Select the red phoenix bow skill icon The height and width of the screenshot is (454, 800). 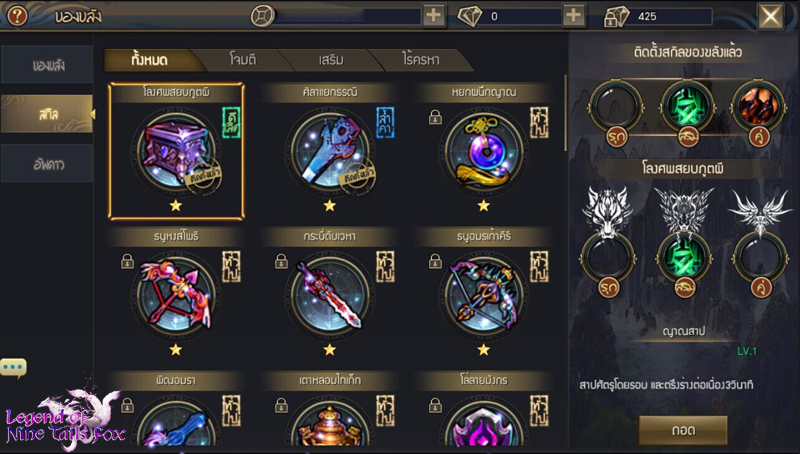point(176,295)
